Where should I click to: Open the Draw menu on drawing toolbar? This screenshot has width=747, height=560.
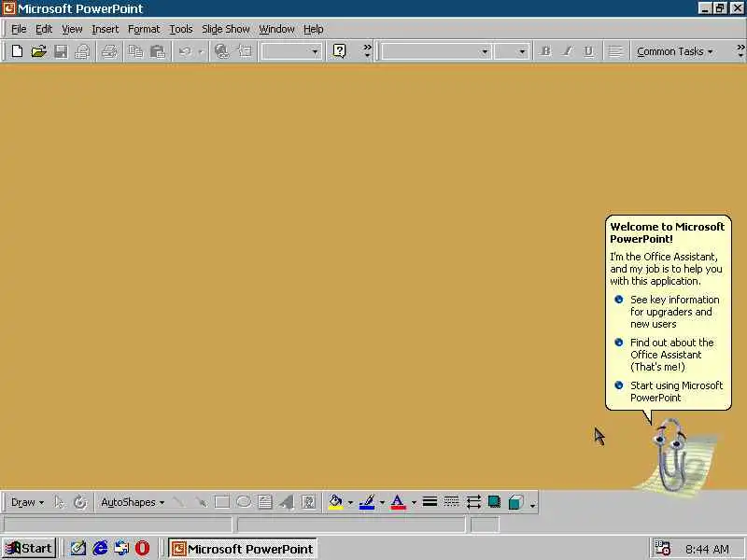(x=27, y=502)
